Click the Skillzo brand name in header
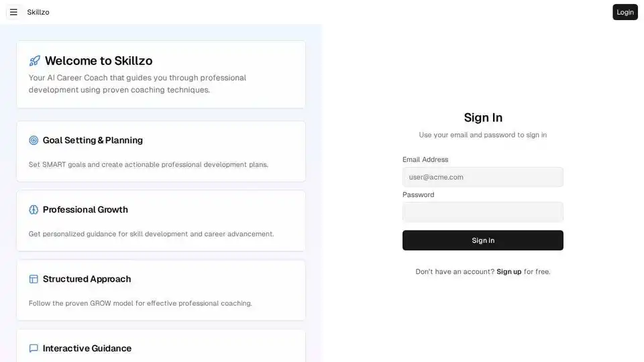The width and height of the screenshot is (644, 362). point(38,12)
